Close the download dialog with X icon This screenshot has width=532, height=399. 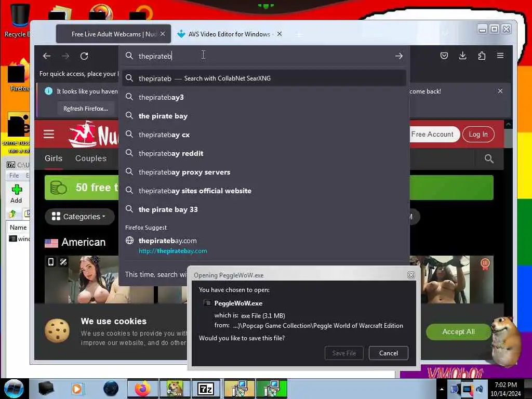point(411,275)
